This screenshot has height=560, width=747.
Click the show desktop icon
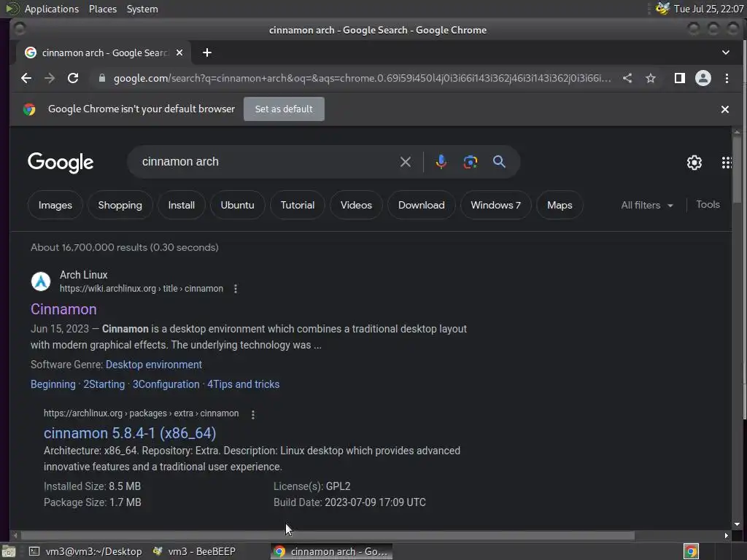9,551
